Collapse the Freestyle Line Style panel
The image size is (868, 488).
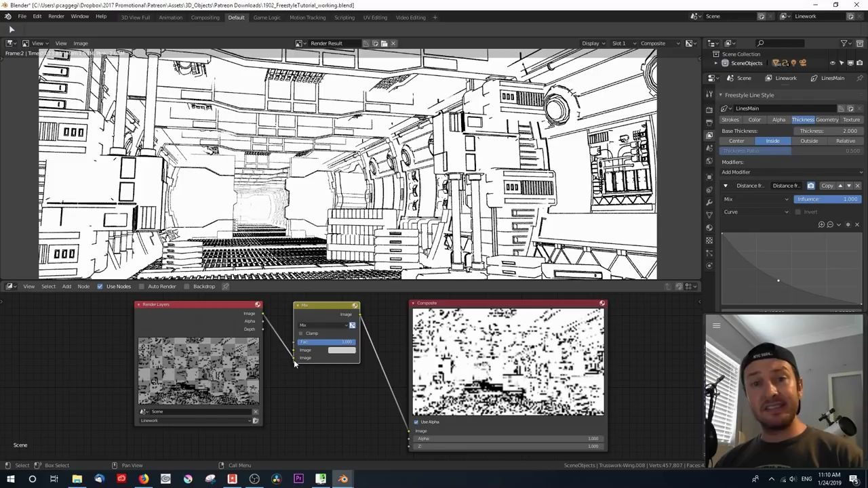(721, 96)
